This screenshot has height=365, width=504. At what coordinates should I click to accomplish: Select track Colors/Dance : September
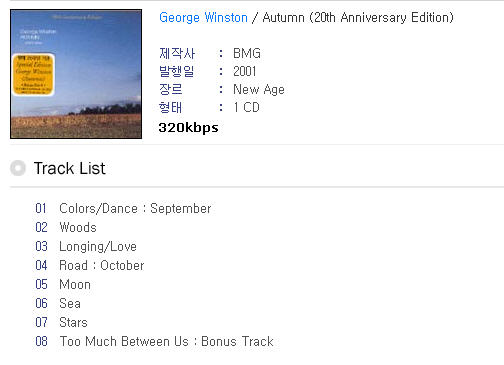pyautogui.click(x=135, y=209)
